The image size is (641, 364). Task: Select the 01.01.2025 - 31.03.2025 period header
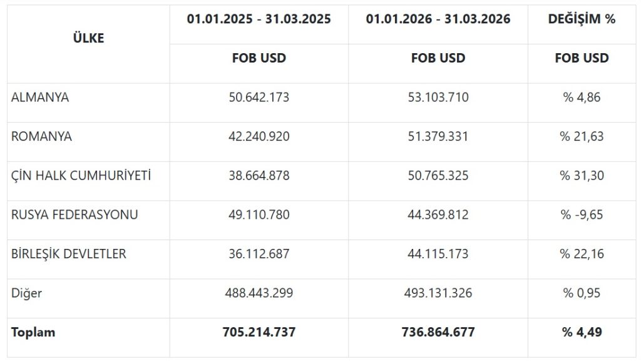coord(259,19)
